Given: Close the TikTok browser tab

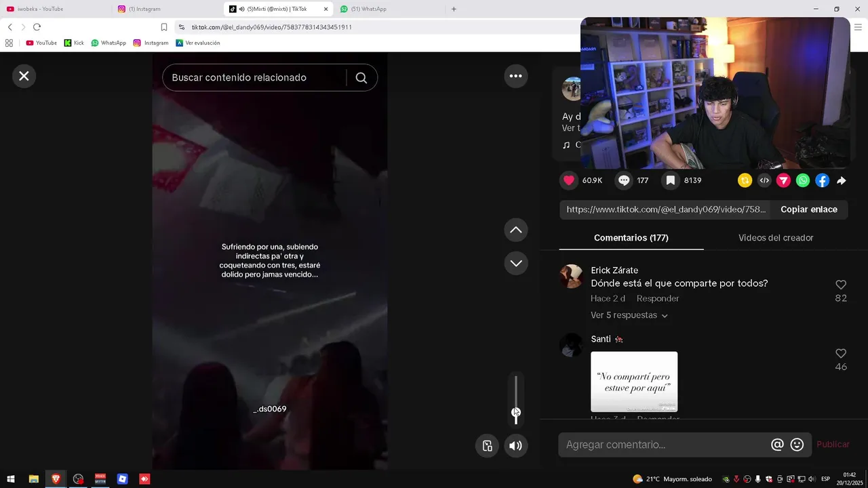Looking at the screenshot, I should tap(325, 9).
